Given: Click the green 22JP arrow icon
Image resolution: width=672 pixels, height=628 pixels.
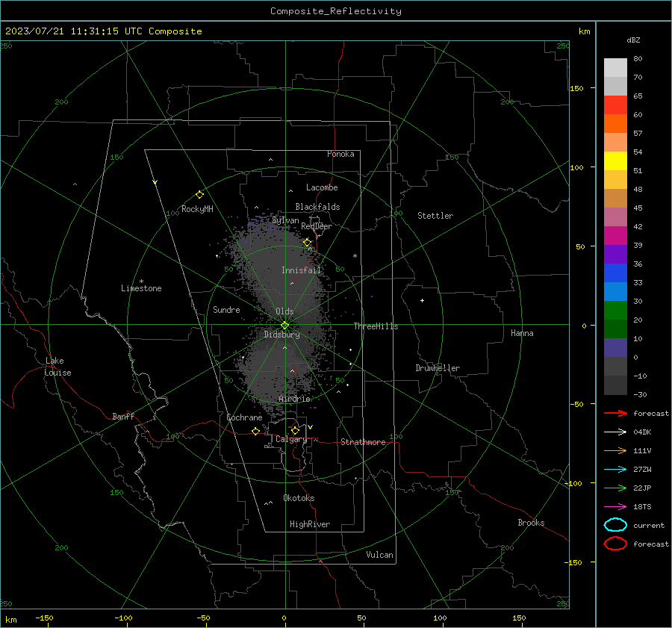Looking at the screenshot, I should click(x=615, y=488).
